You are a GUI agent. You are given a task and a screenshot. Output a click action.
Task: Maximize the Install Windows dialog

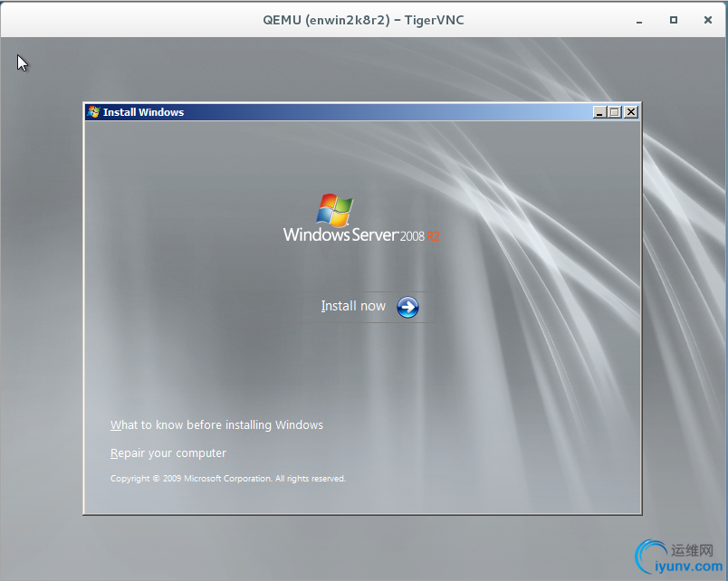coord(615,112)
